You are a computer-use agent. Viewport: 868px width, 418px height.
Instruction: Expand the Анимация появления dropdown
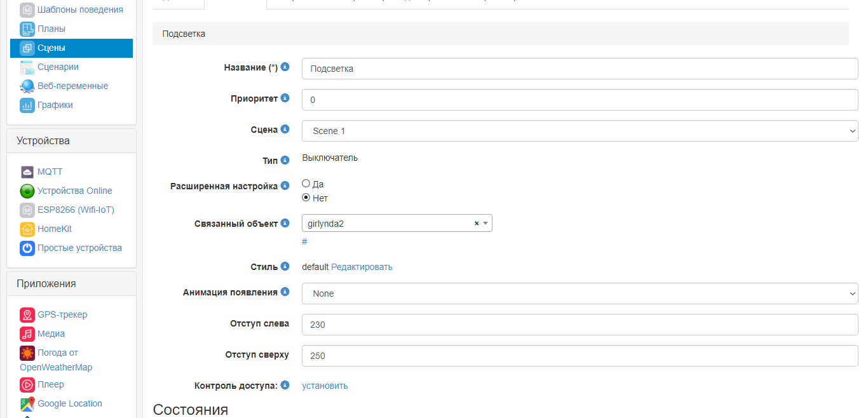click(x=580, y=293)
